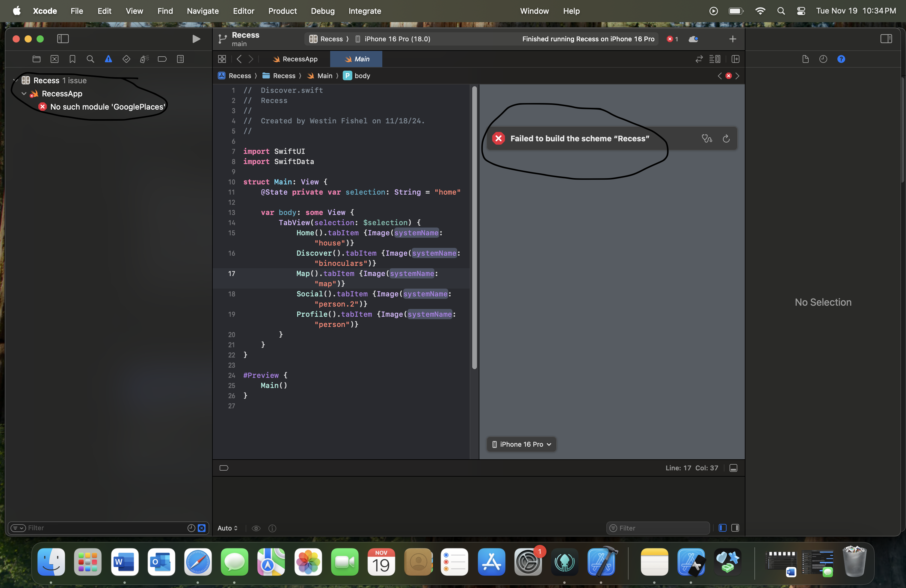Select the No such module 'GooglePlaces' error

click(102, 107)
